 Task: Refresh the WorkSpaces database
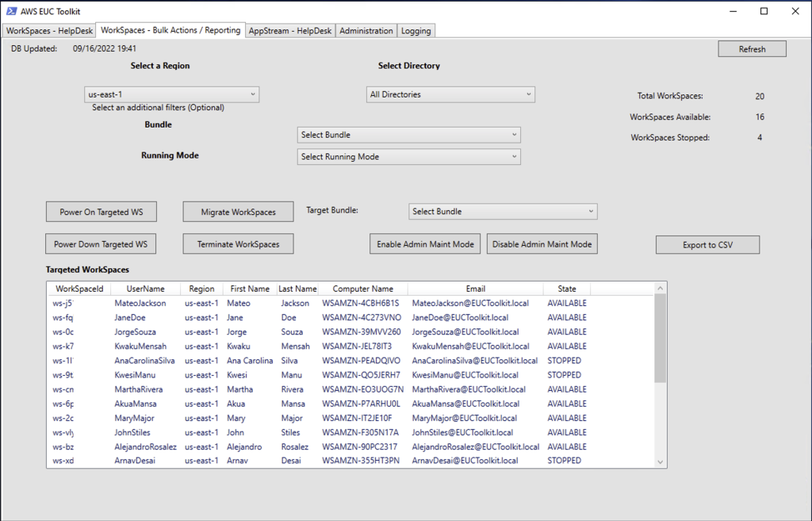(x=751, y=48)
